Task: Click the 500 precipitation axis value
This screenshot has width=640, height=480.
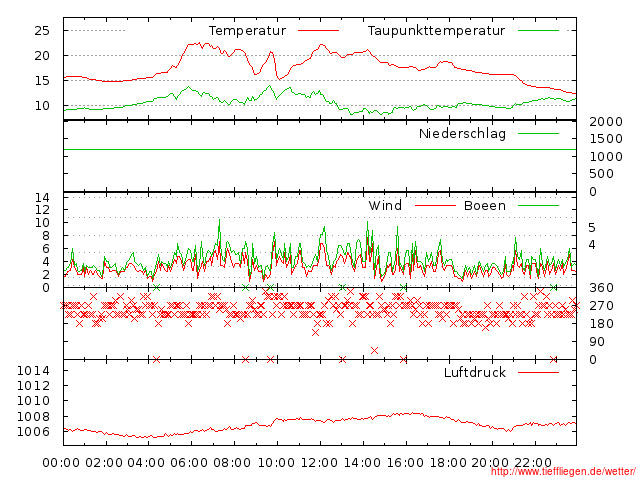Action: coord(602,174)
